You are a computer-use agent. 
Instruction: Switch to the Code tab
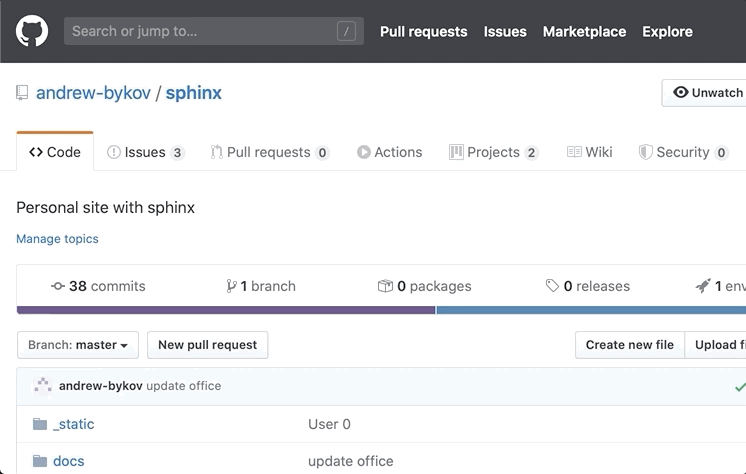point(55,152)
